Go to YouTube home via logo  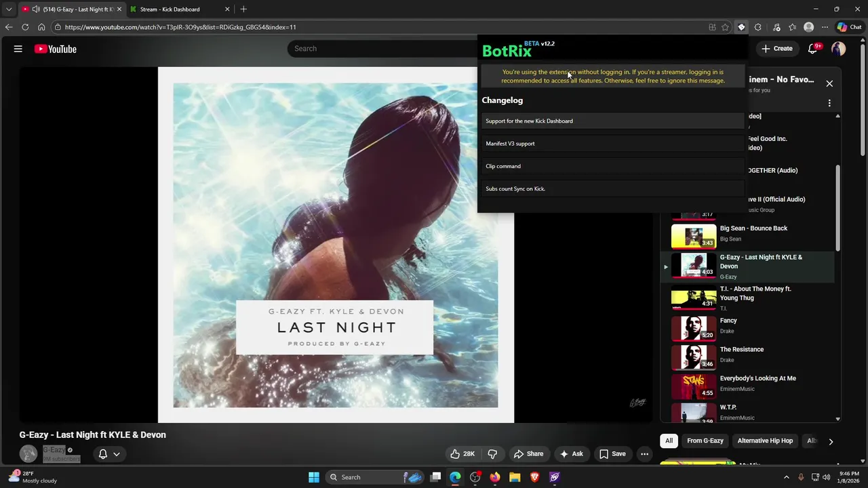pyautogui.click(x=55, y=49)
